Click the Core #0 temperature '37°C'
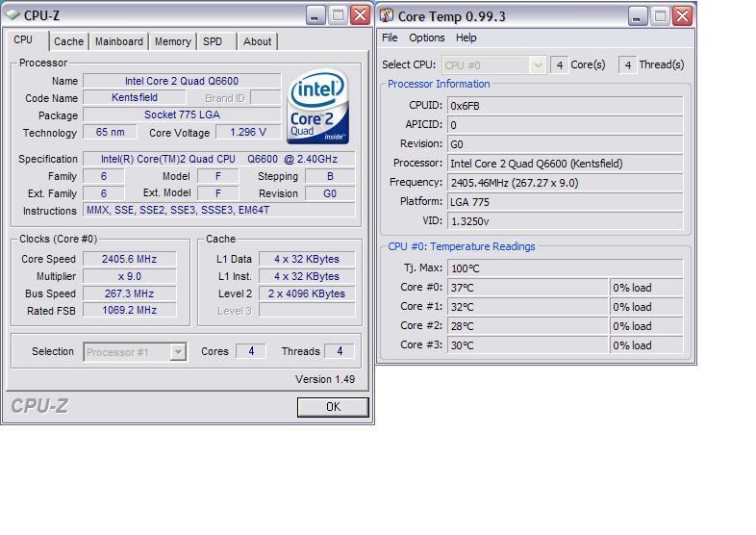This screenshot has height=535, width=756. (527, 288)
